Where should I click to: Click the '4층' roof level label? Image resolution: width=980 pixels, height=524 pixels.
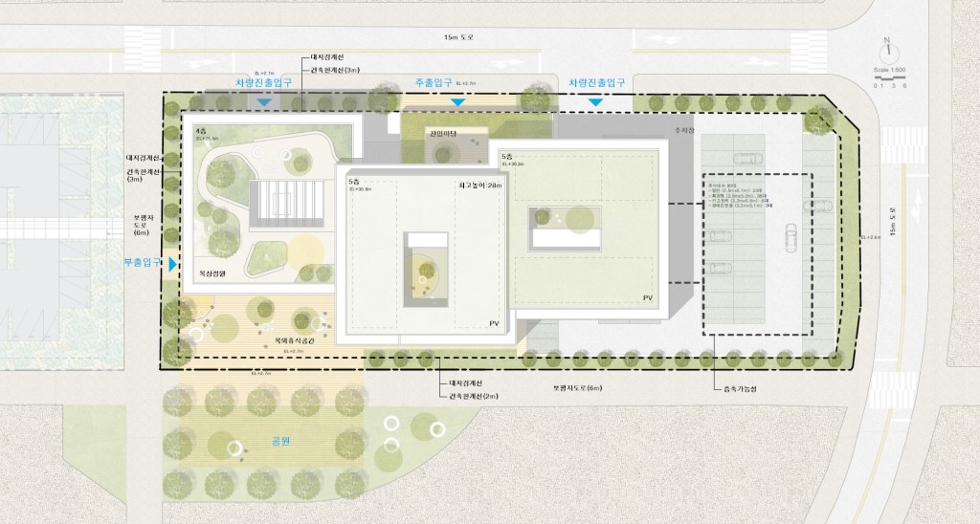tap(201, 131)
